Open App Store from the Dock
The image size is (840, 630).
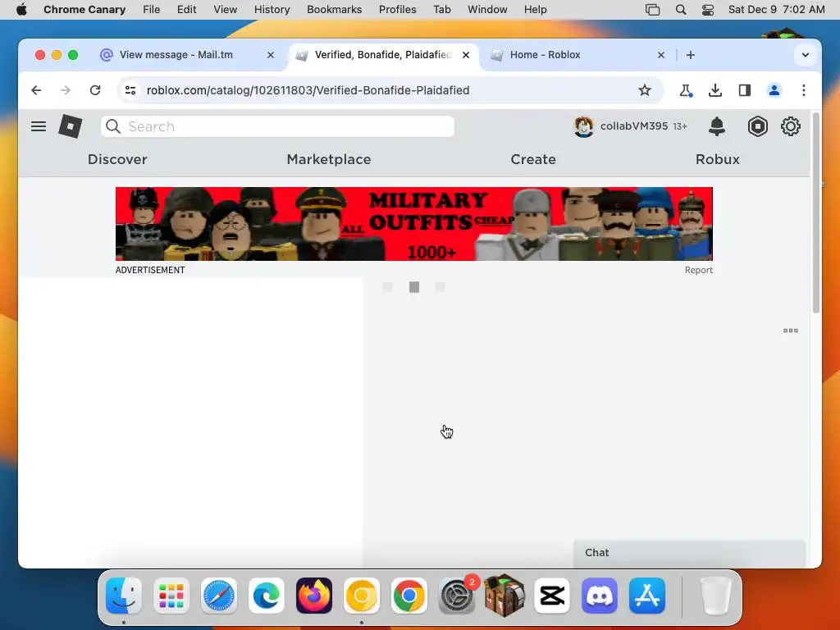(x=647, y=596)
